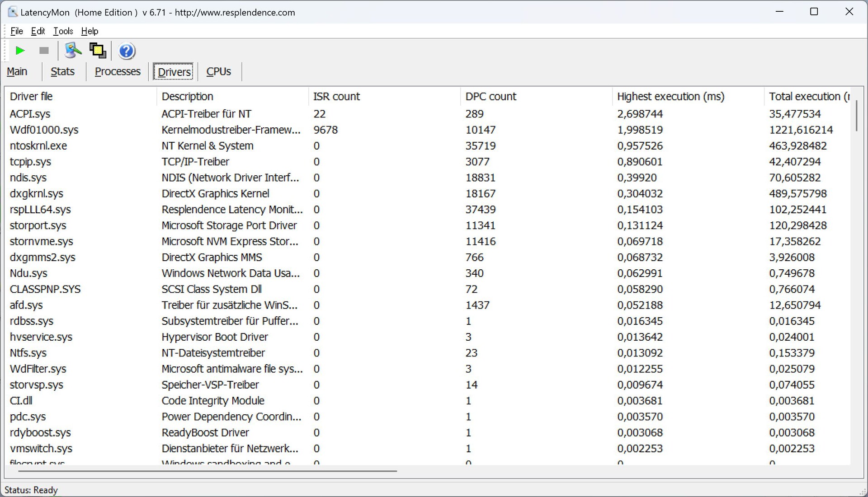Image resolution: width=868 pixels, height=497 pixels.
Task: Click the 'TCP/IP-Treiber' description cell
Action: tap(195, 162)
